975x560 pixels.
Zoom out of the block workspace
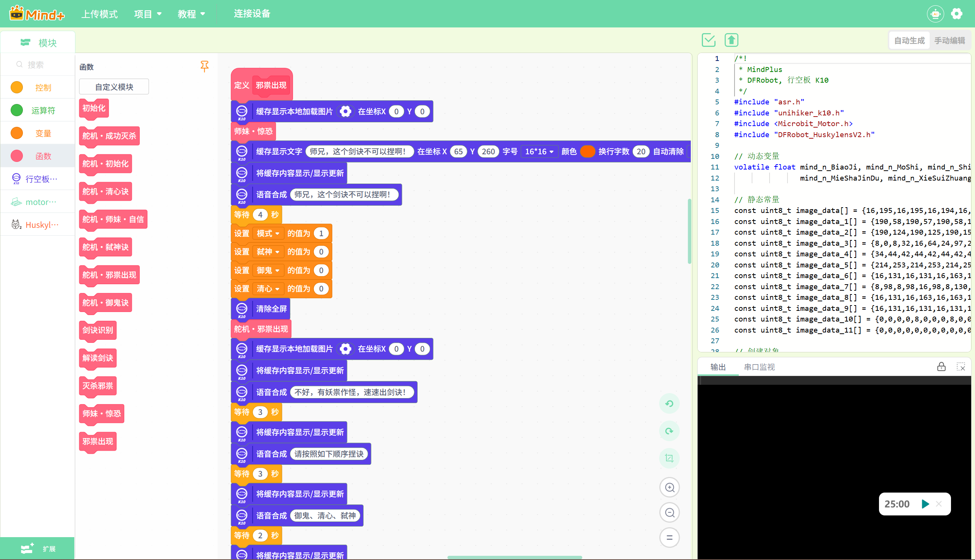pyautogui.click(x=669, y=512)
